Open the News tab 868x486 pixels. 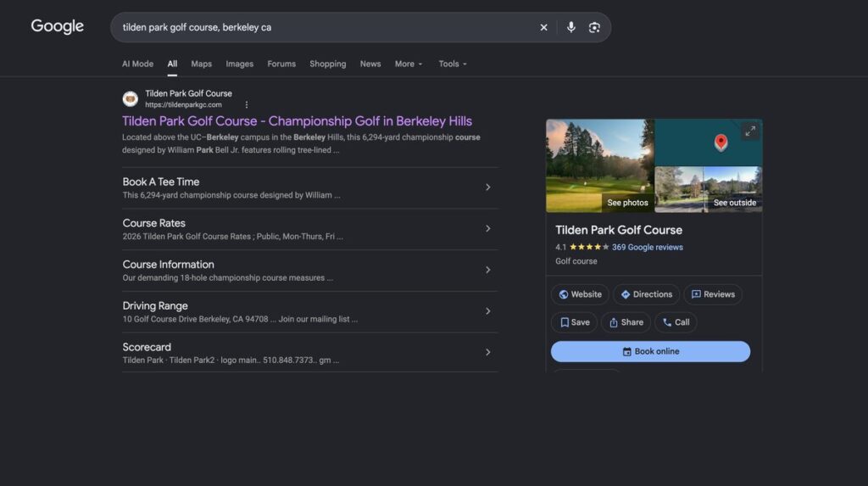(x=370, y=64)
